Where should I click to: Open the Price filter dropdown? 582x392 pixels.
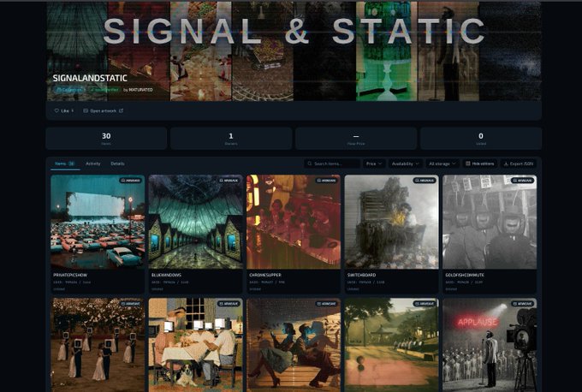(374, 163)
